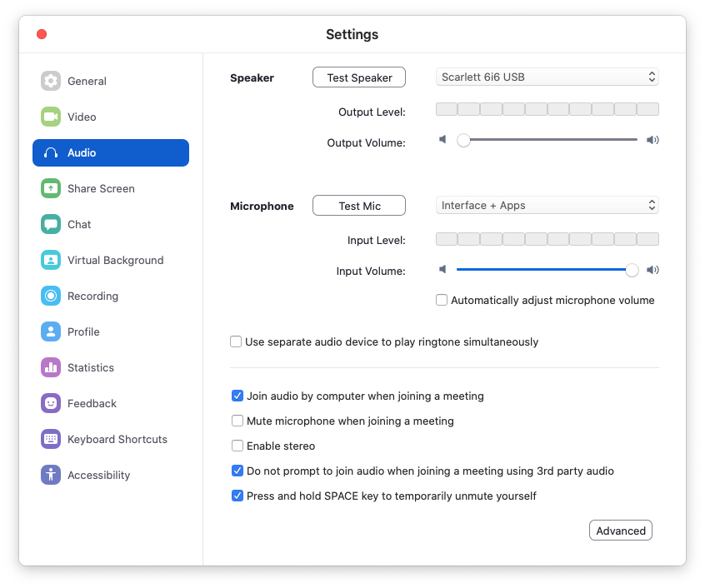Open the Feedback section

(111, 403)
